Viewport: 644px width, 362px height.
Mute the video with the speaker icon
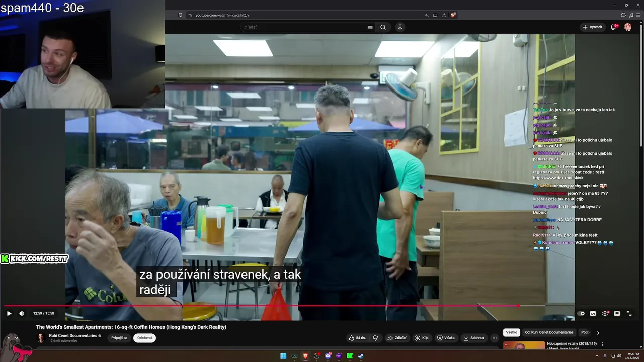(22, 313)
